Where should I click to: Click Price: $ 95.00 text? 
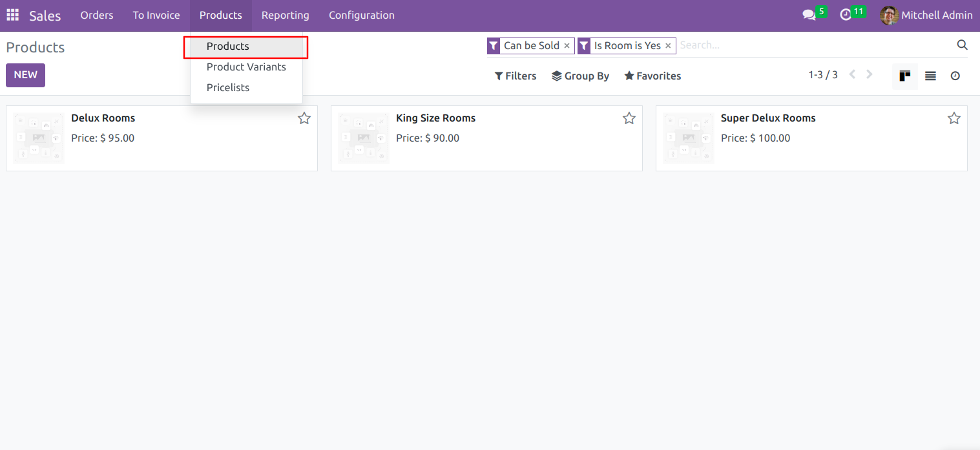(103, 138)
